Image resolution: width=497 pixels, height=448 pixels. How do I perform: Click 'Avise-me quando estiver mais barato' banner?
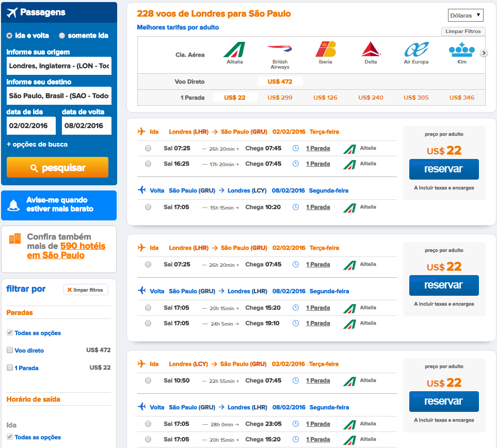[x=59, y=205]
